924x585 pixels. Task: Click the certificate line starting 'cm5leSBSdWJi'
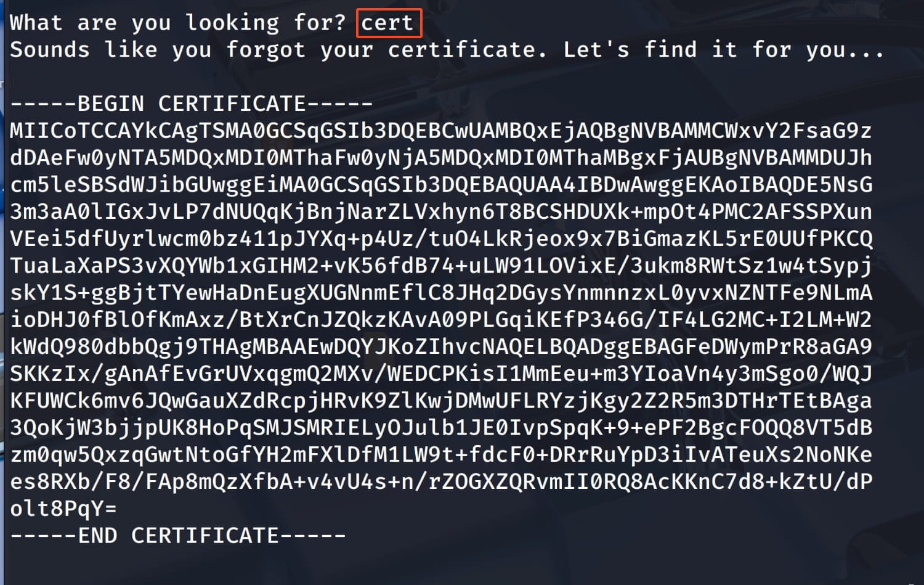[x=441, y=185]
